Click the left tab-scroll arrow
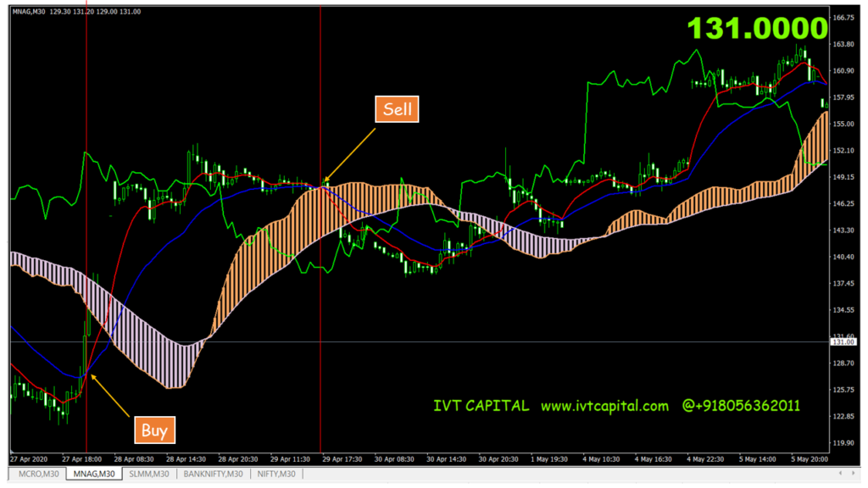Image resolution: width=868 pixels, height=488 pixels. pyautogui.click(x=840, y=473)
